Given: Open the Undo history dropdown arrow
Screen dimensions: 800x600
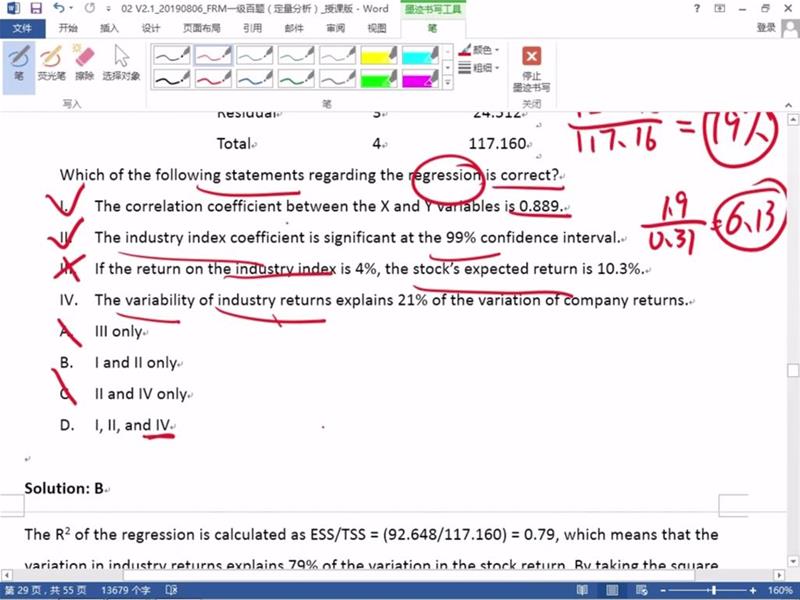Looking at the screenshot, I should (x=70, y=8).
